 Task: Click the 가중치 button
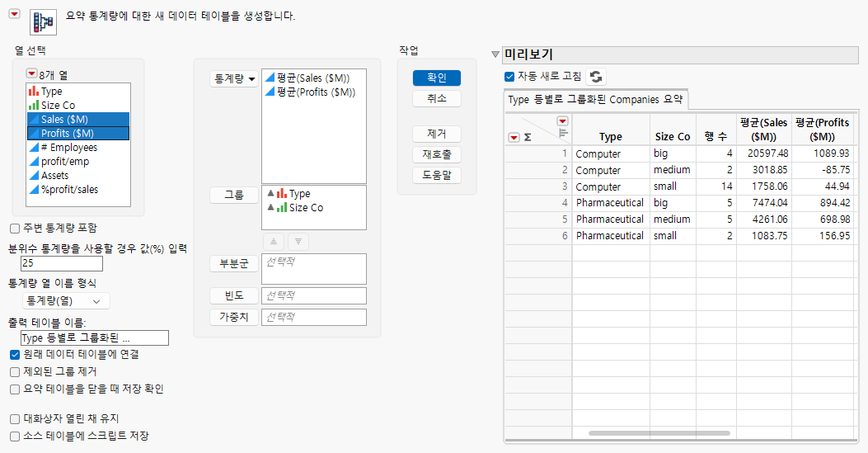tap(233, 318)
